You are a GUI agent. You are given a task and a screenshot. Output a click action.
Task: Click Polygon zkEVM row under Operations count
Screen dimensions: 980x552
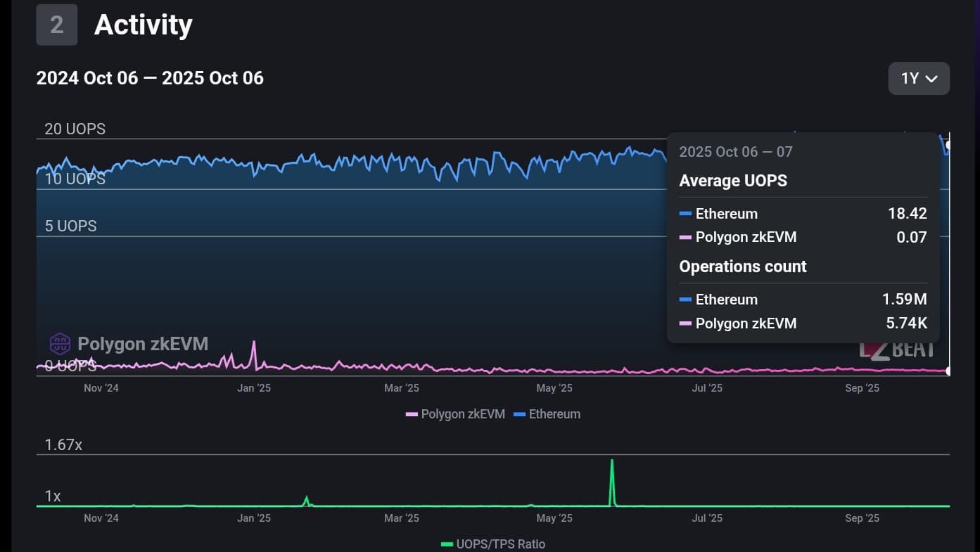tap(803, 323)
